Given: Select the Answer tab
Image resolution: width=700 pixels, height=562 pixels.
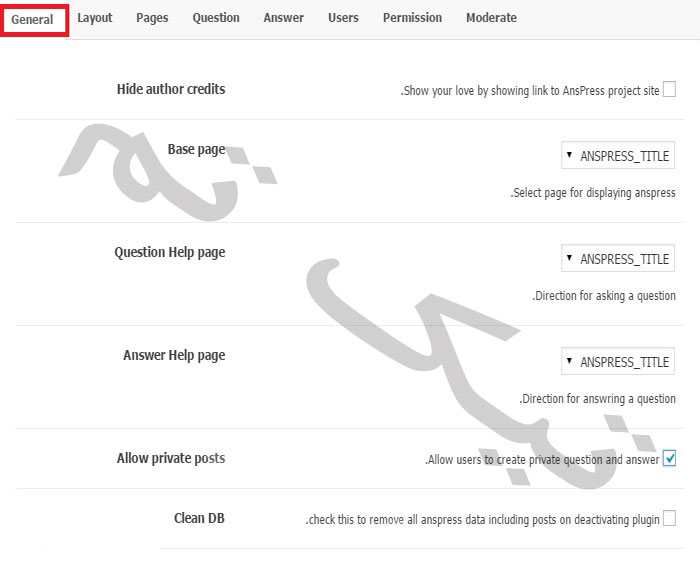Looking at the screenshot, I should (x=283, y=18).
